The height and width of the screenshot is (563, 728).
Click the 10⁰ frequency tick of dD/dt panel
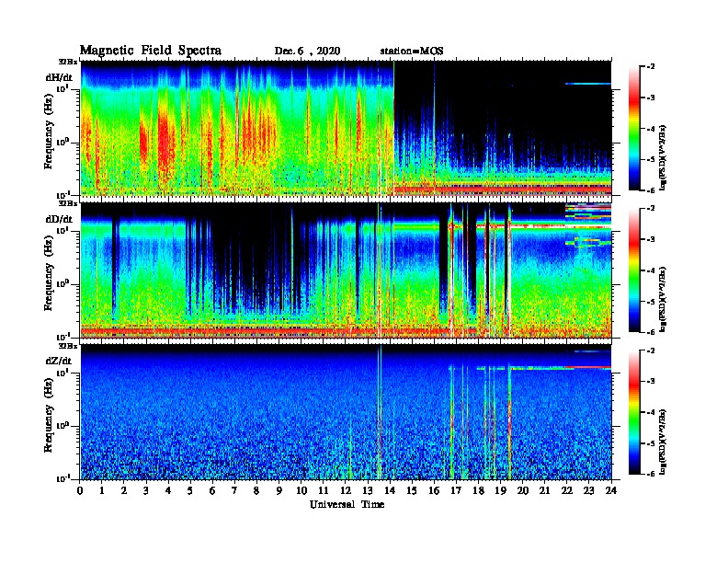pos(62,283)
